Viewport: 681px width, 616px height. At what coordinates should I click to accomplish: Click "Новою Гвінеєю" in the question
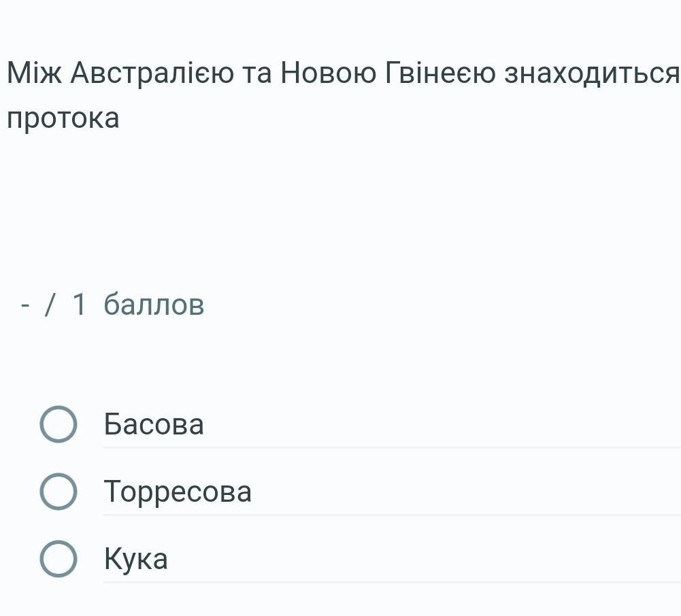click(388, 73)
